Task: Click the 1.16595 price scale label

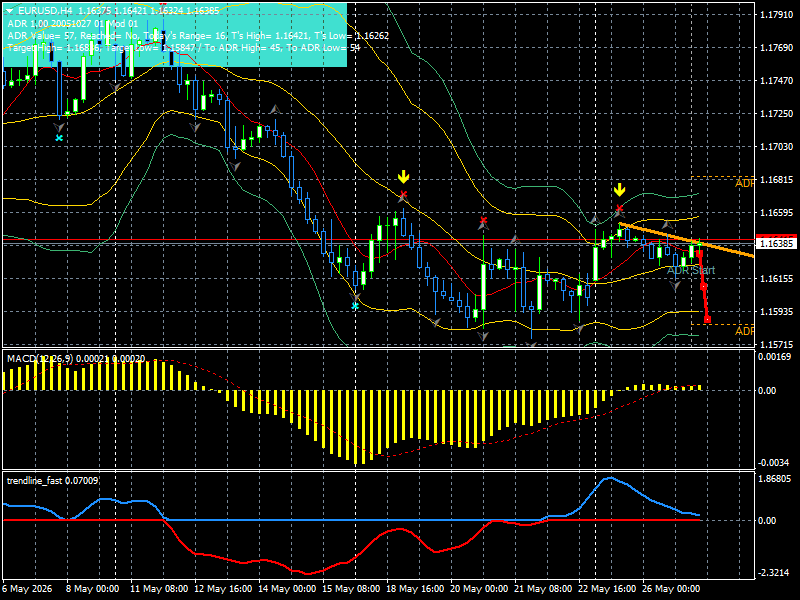Action: click(776, 213)
